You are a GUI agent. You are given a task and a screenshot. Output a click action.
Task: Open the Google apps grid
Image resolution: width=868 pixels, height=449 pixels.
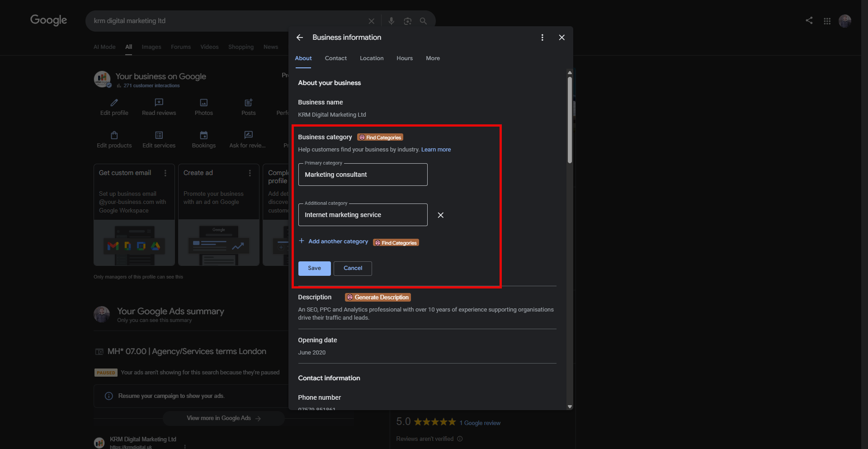[x=827, y=21]
